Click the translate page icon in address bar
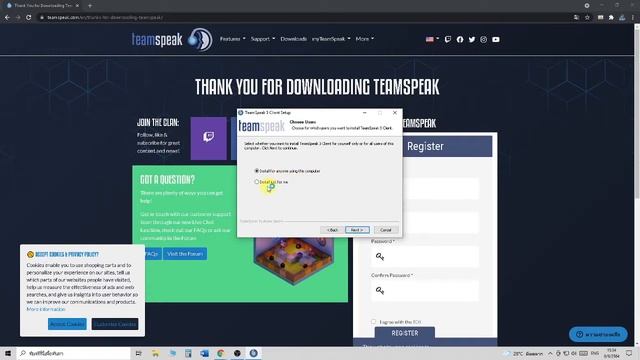This screenshot has height=360, width=640. pos(576,17)
